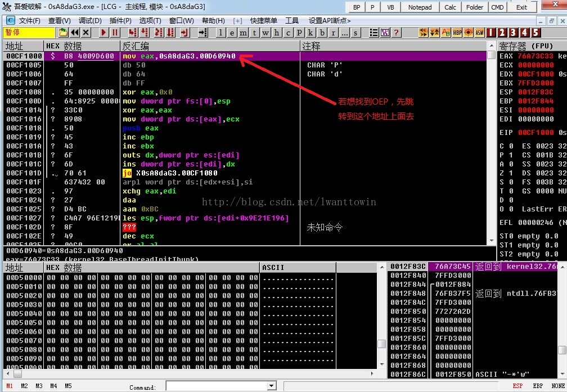Show windows list with the 'w' button
Image resolution: width=567 pixels, height=392 pixels.
coord(265,33)
